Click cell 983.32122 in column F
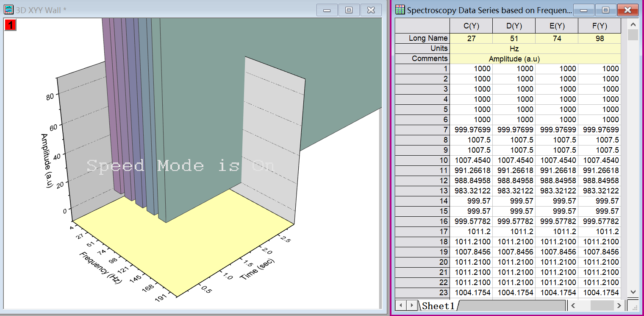Image resolution: width=644 pixels, height=316 pixels. click(x=600, y=191)
